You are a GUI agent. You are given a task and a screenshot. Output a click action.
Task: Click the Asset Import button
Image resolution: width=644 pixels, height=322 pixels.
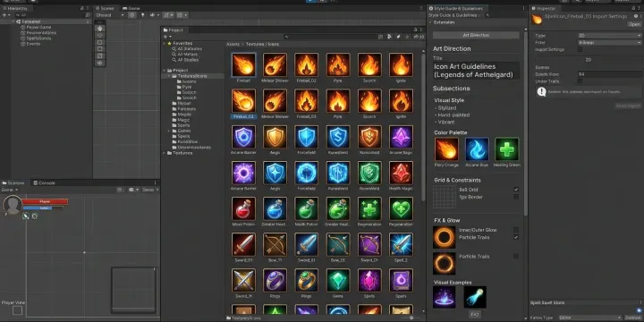coord(628,106)
